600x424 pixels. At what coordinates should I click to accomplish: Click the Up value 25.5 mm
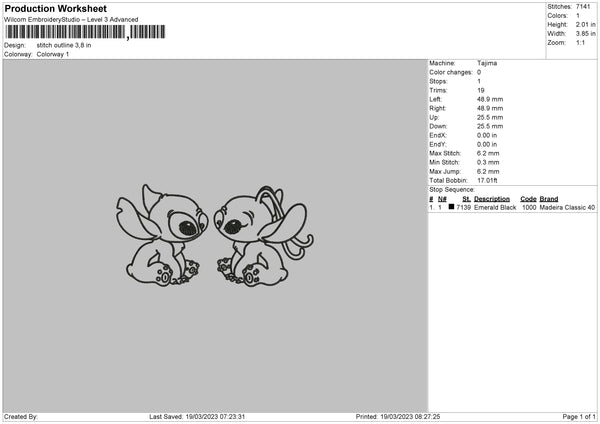click(490, 117)
